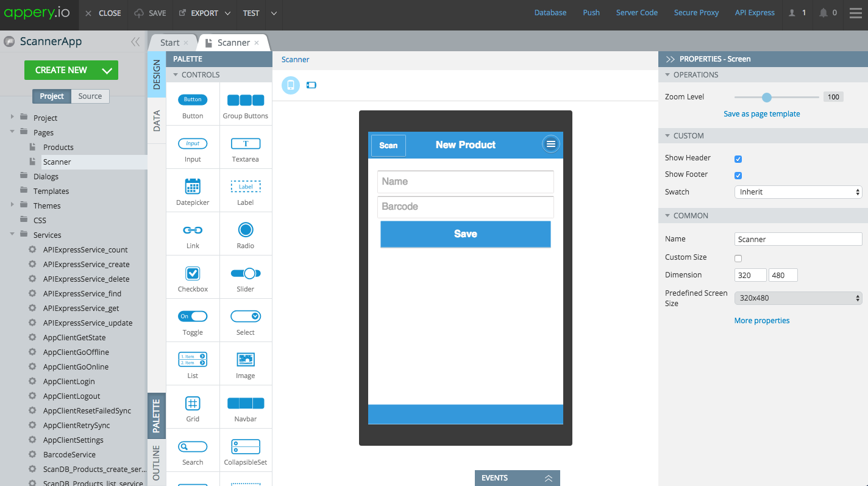
Task: Open the Test dropdown arrow
Action: click(274, 13)
